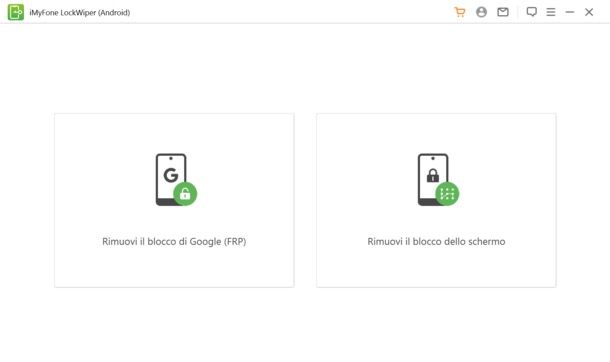Click the Google phone unlock icon
This screenshot has width=610, height=362.
point(176,180)
